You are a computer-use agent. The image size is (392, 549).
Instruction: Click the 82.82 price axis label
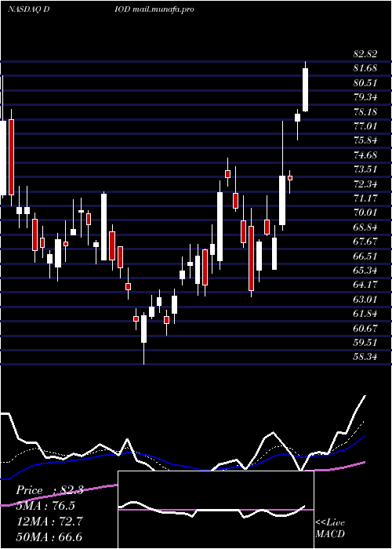(x=365, y=54)
